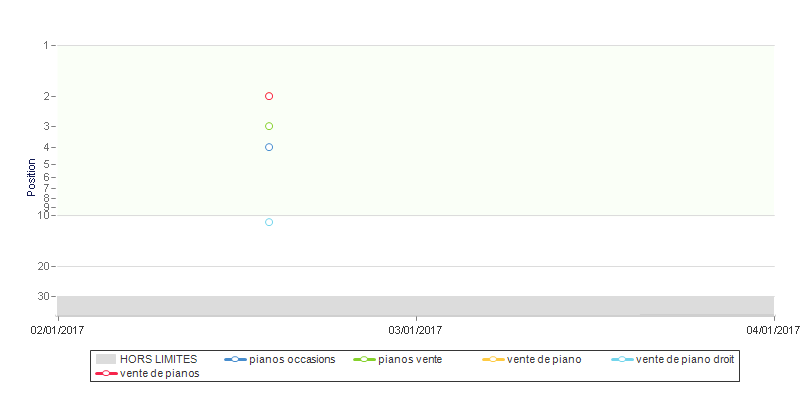
Task: Click the HORS LIMITES legend text
Action: (159, 359)
